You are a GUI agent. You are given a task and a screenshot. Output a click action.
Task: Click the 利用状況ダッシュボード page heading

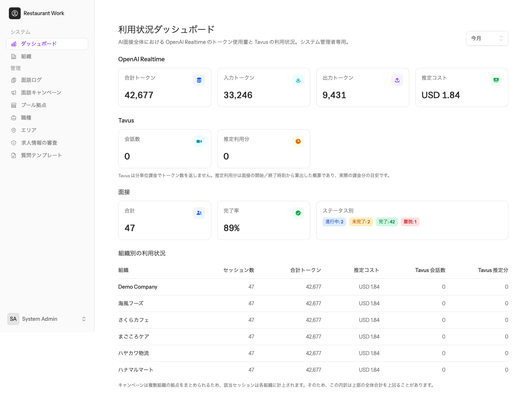coord(167,30)
